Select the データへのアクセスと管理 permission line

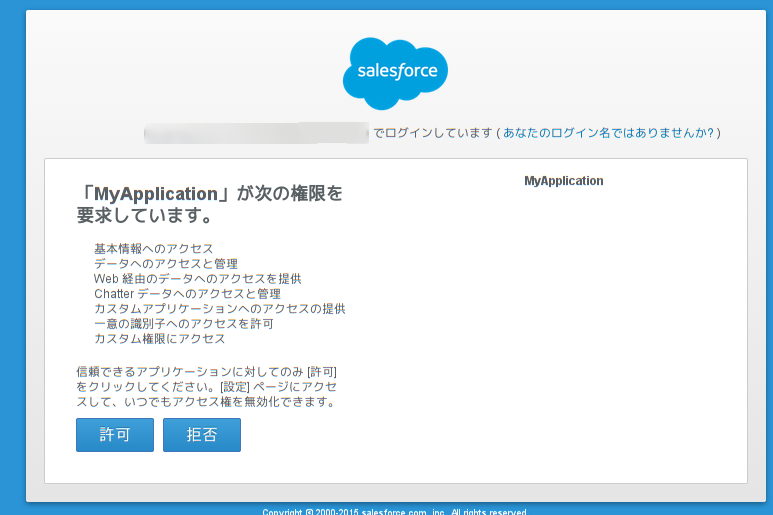tap(165, 264)
